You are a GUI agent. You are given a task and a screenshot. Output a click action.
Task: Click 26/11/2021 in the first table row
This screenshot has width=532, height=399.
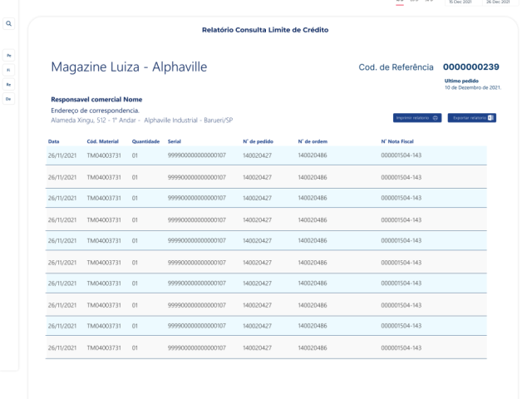tap(62, 155)
